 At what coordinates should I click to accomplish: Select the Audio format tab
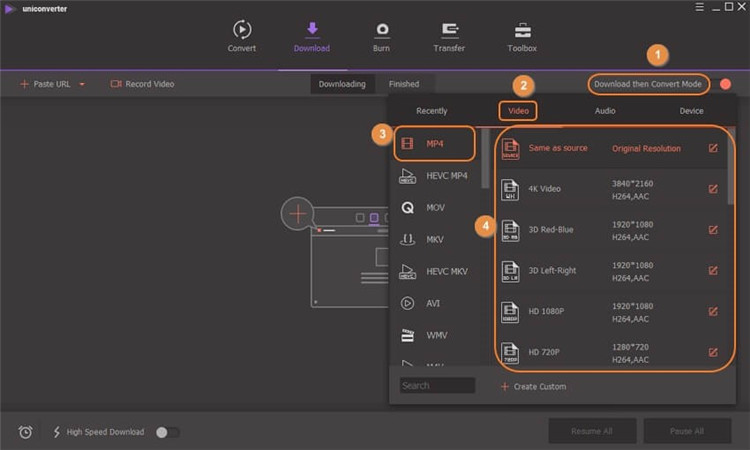click(x=605, y=111)
